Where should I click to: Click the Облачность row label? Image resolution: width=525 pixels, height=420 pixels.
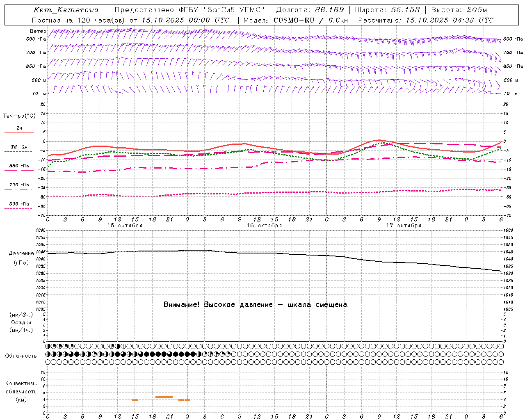tap(21, 356)
